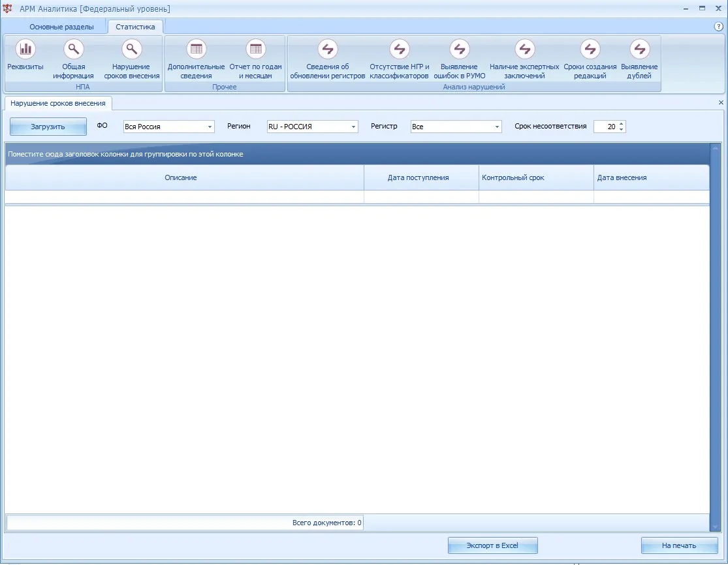Select the Статистика ribbon tab
This screenshot has height=565, width=728.
coord(135,27)
